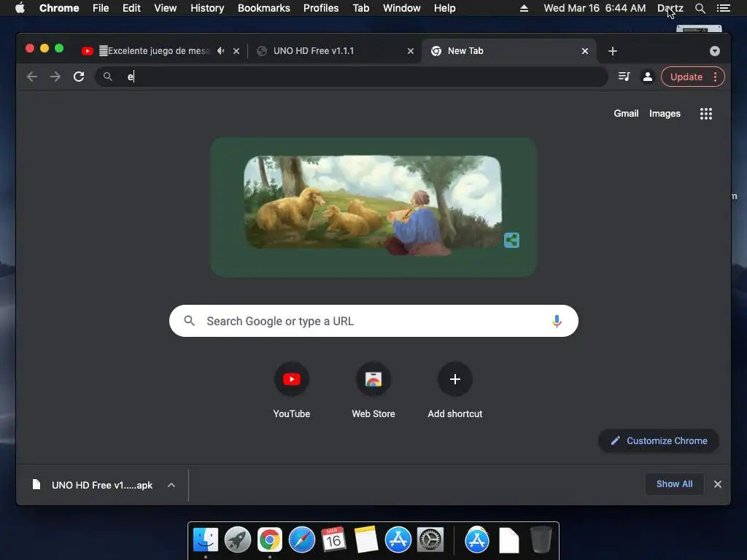747x560 pixels.
Task: Open the tab search dropdown arrow
Action: (715, 51)
